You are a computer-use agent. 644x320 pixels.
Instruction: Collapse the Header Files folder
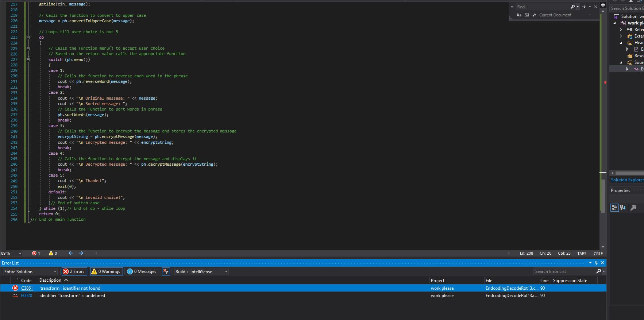point(621,43)
